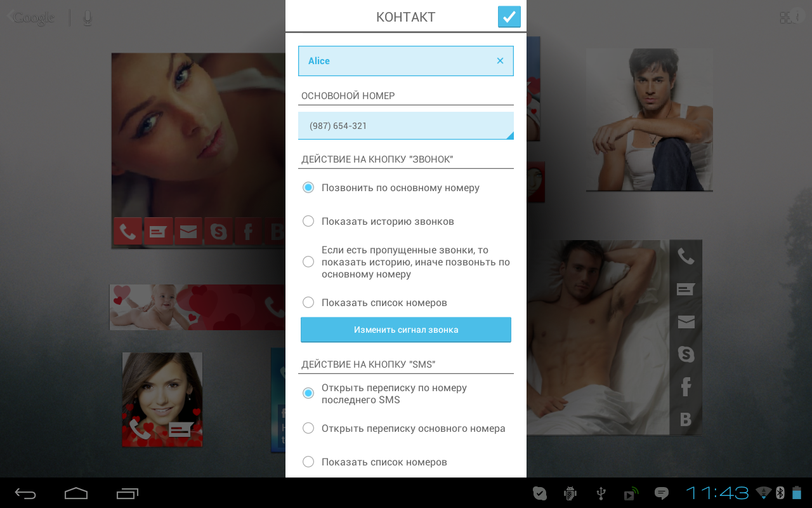Clear the Alice name field
The width and height of the screenshot is (812, 508).
[x=500, y=61]
